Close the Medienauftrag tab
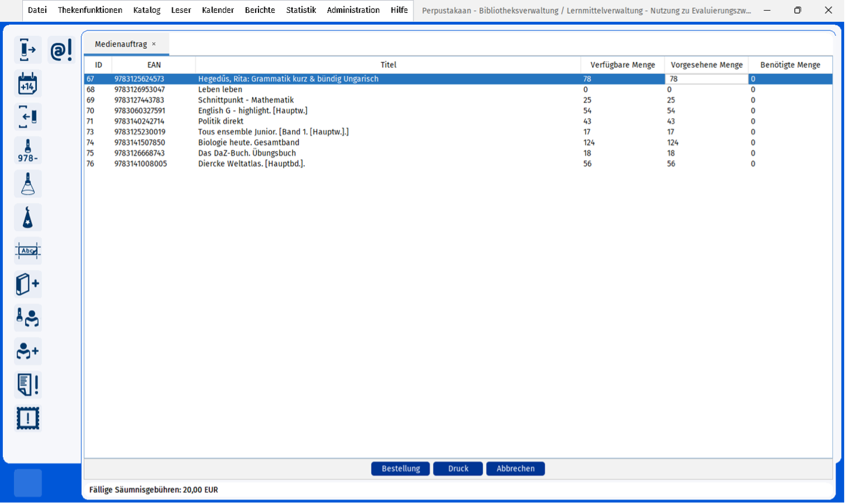The width and height of the screenshot is (847, 504). (x=154, y=44)
